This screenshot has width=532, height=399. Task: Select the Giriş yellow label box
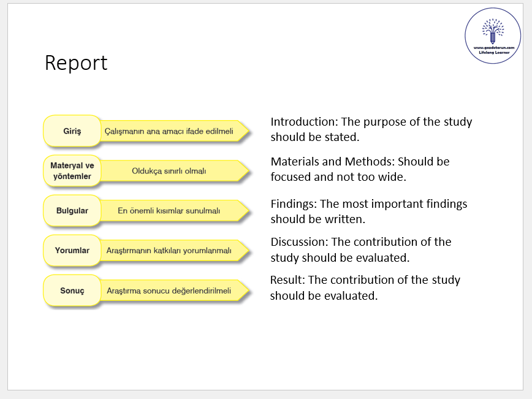[72, 131]
